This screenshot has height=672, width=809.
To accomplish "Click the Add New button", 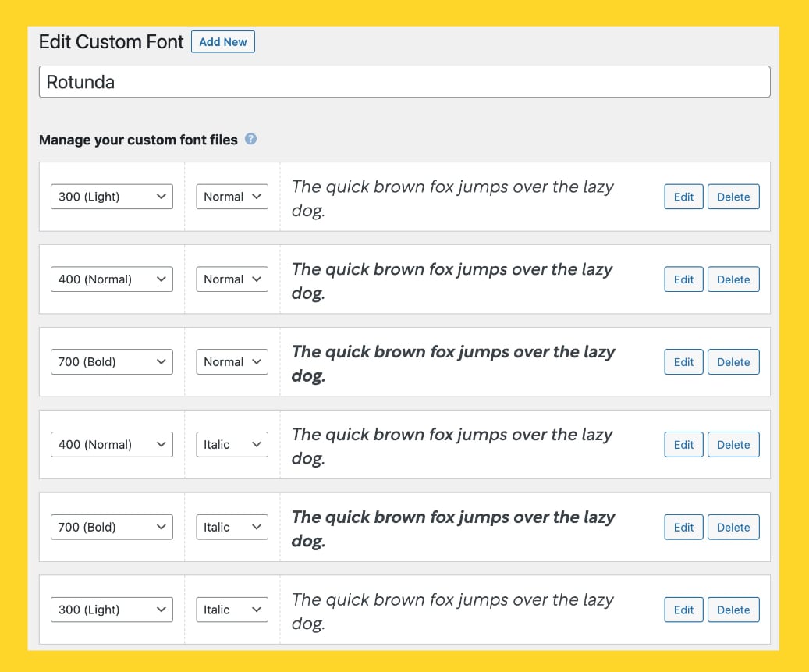I will click(223, 42).
